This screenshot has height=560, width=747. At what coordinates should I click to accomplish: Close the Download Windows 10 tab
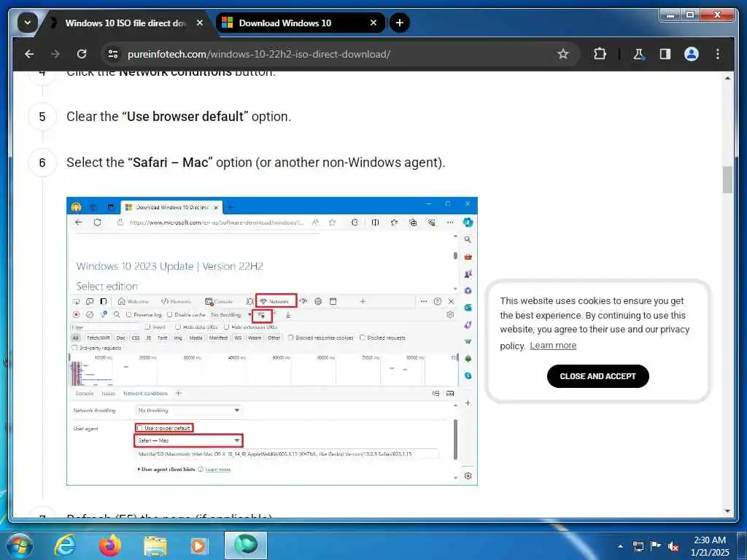(373, 23)
